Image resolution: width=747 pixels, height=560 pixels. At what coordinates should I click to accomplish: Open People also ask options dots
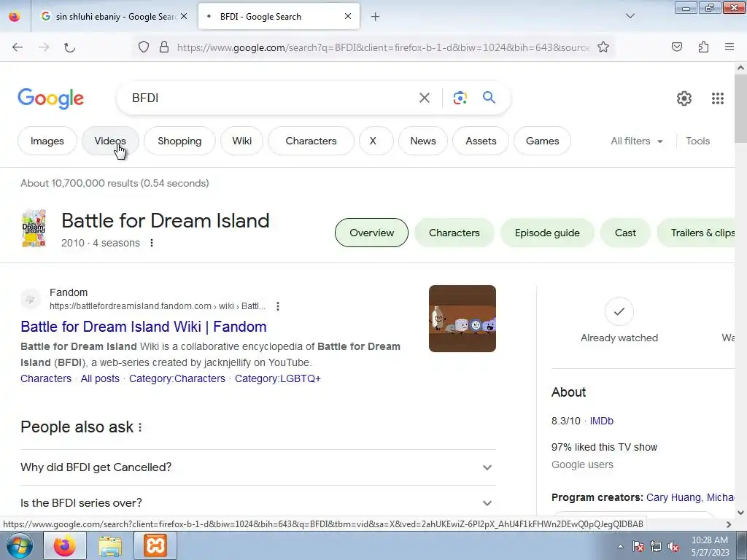[140, 427]
